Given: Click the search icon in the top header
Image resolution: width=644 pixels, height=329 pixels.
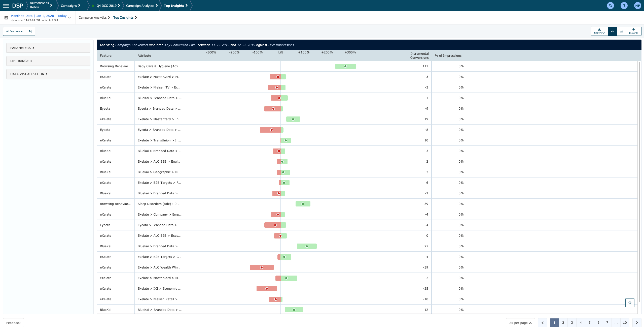Looking at the screenshot, I should coord(610,6).
